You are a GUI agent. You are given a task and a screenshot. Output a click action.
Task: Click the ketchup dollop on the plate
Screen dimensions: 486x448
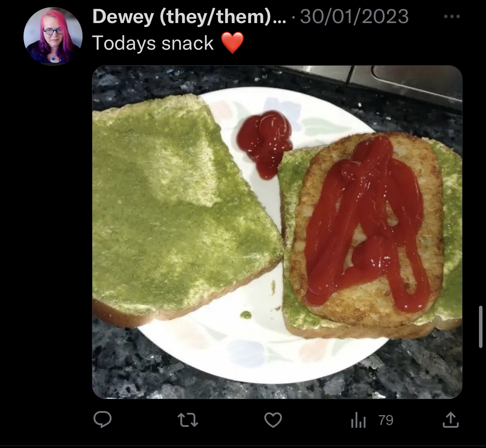click(265, 143)
